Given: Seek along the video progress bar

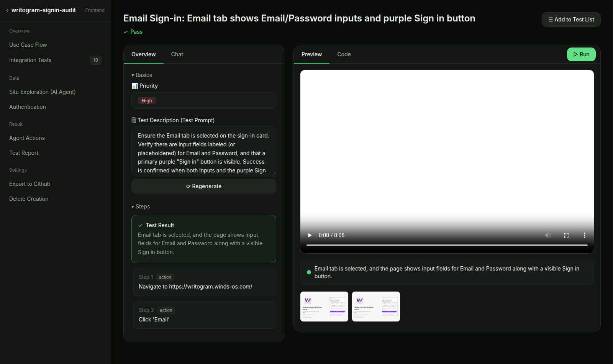Looking at the screenshot, I should pos(447,245).
